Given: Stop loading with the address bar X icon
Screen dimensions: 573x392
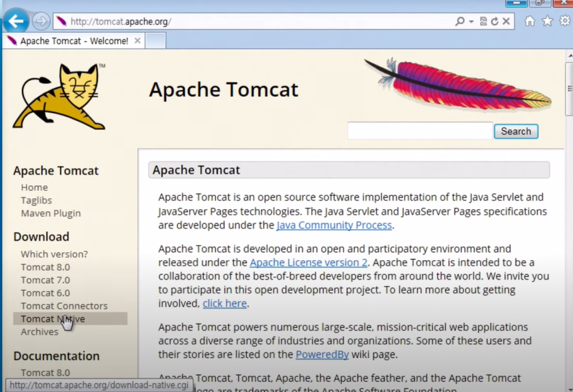Looking at the screenshot, I should [506, 21].
